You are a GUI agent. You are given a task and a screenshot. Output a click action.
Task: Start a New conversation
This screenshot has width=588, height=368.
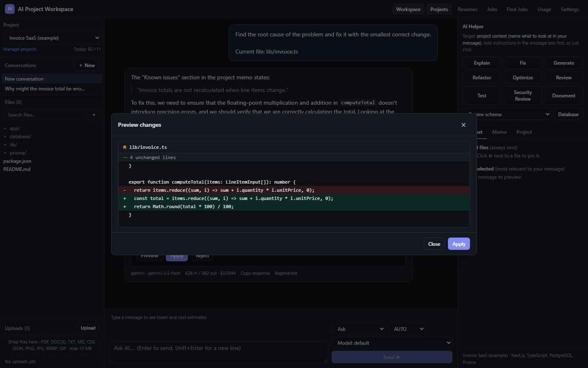(x=87, y=65)
